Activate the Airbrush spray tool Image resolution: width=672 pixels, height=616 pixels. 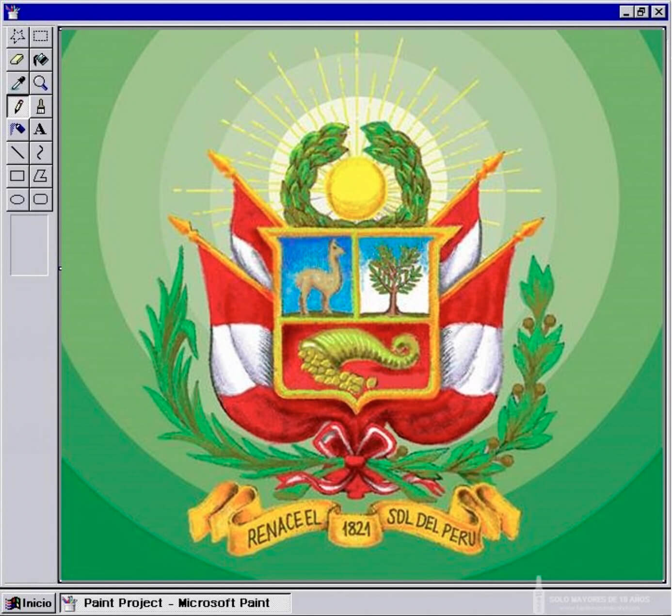pos(17,130)
